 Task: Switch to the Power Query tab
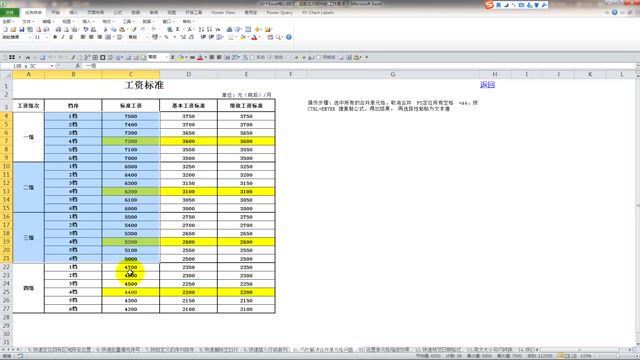coord(280,12)
